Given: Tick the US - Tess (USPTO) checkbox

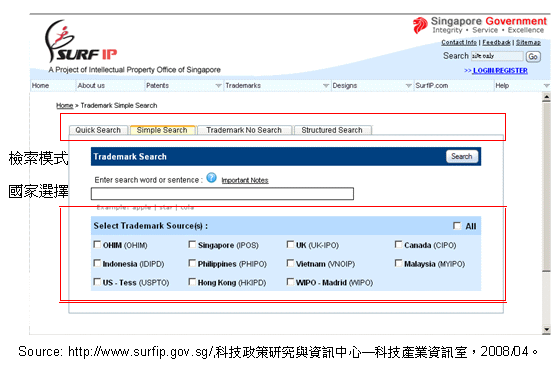Looking at the screenshot, I should pyautogui.click(x=97, y=282).
